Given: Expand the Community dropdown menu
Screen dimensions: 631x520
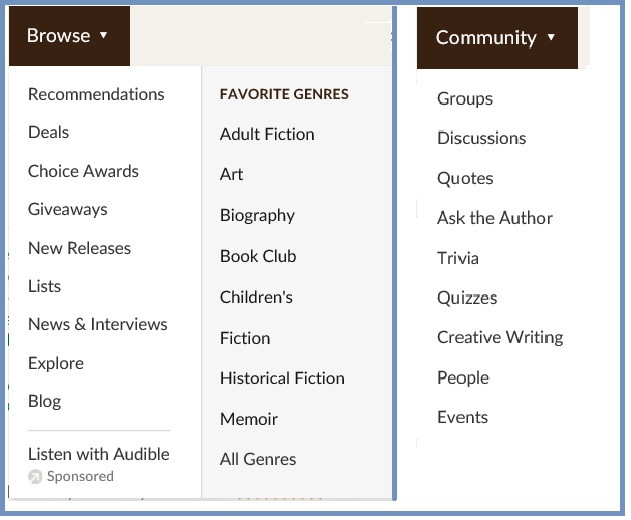Looking at the screenshot, I should pyautogui.click(x=495, y=38).
